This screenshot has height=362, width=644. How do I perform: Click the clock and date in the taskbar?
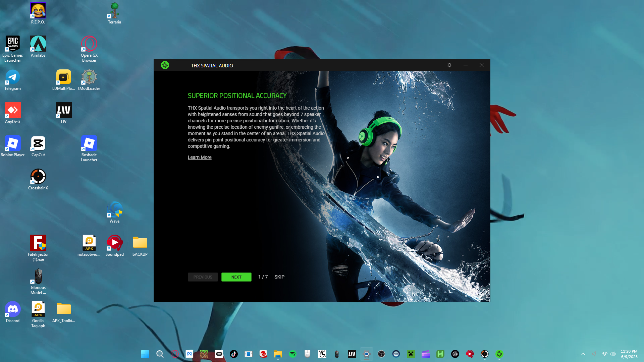629,354
